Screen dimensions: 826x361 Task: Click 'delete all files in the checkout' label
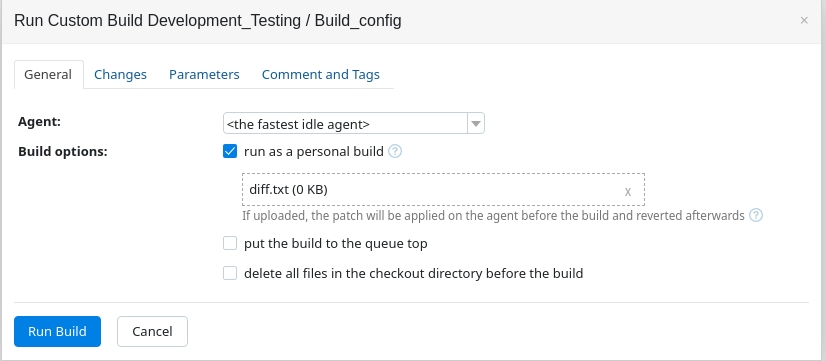click(x=414, y=274)
